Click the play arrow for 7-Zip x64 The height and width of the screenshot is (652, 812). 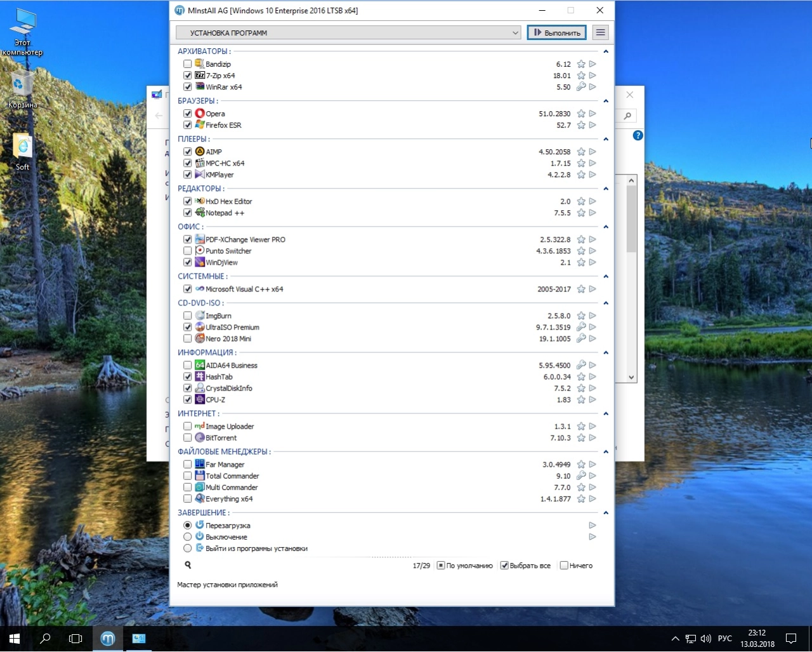593,76
